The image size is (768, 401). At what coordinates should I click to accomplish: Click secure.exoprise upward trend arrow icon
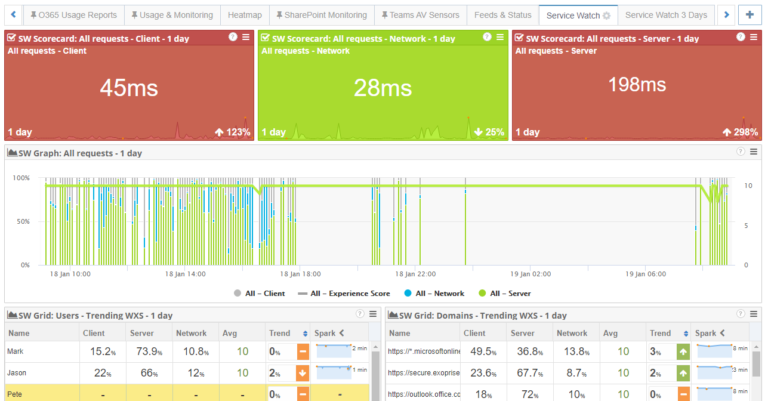683,373
